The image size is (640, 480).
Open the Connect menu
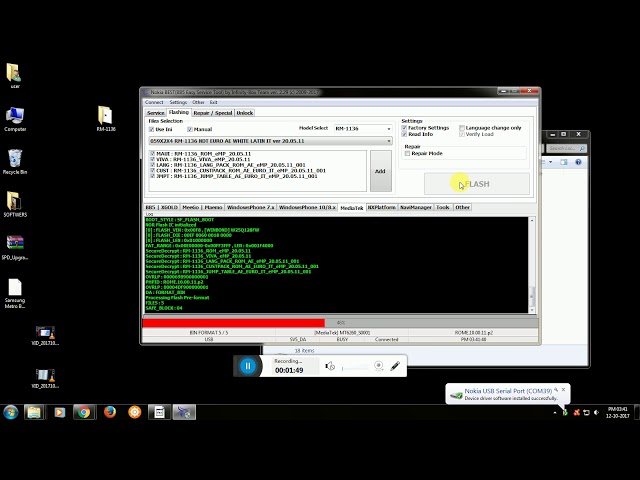coord(154,102)
